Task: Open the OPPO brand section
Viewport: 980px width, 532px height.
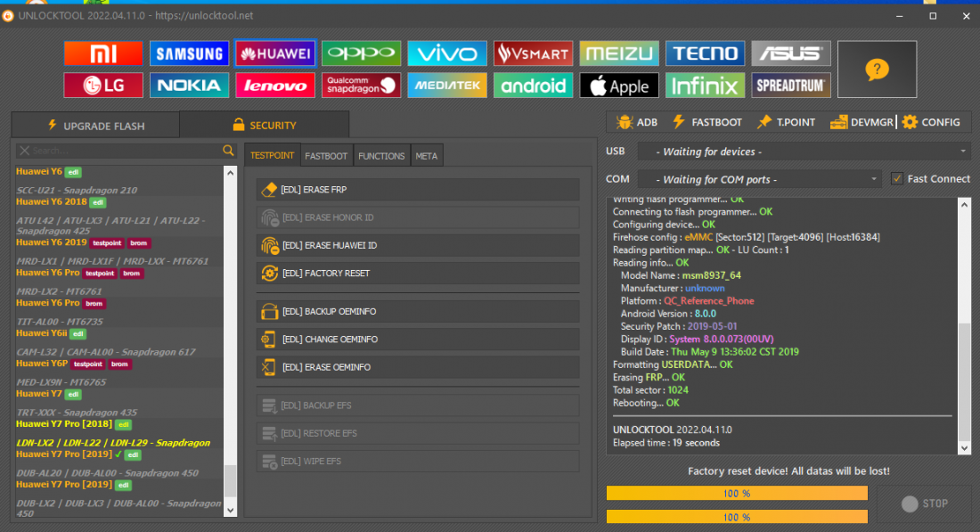Action: (x=361, y=53)
